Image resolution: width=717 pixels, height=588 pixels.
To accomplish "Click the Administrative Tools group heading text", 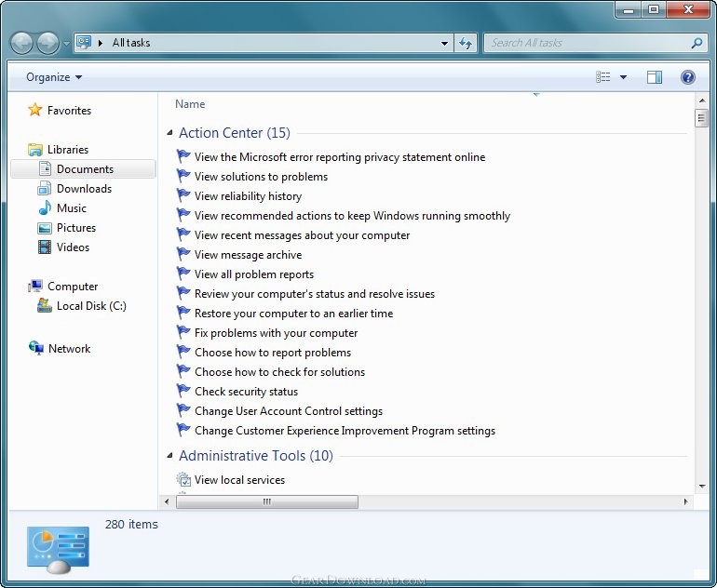I will 256,456.
